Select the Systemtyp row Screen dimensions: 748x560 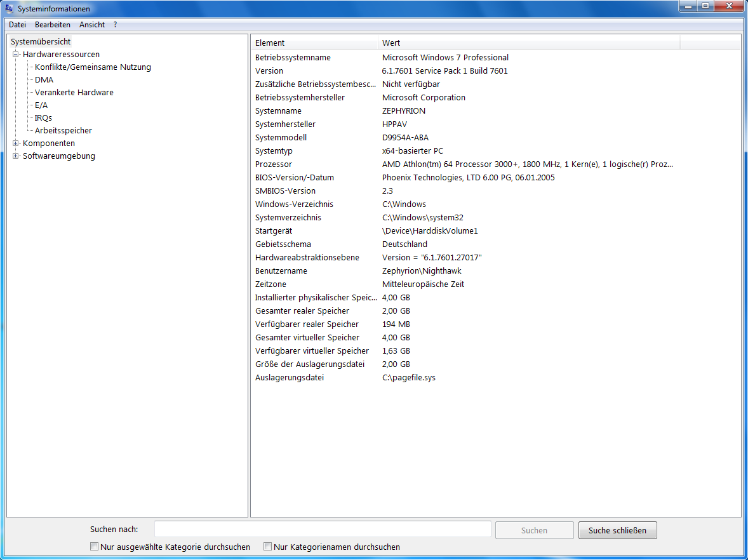click(x=496, y=150)
